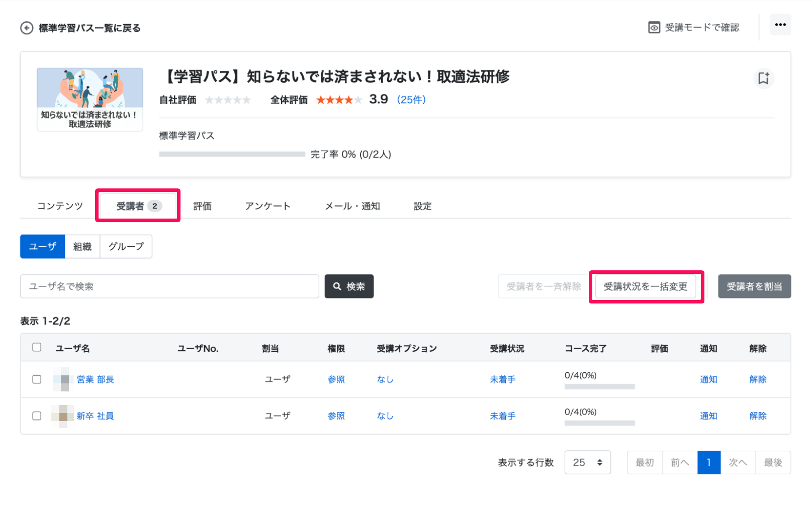Click 解除 link in 新卒 社員 row
812x510 pixels.
click(758, 416)
